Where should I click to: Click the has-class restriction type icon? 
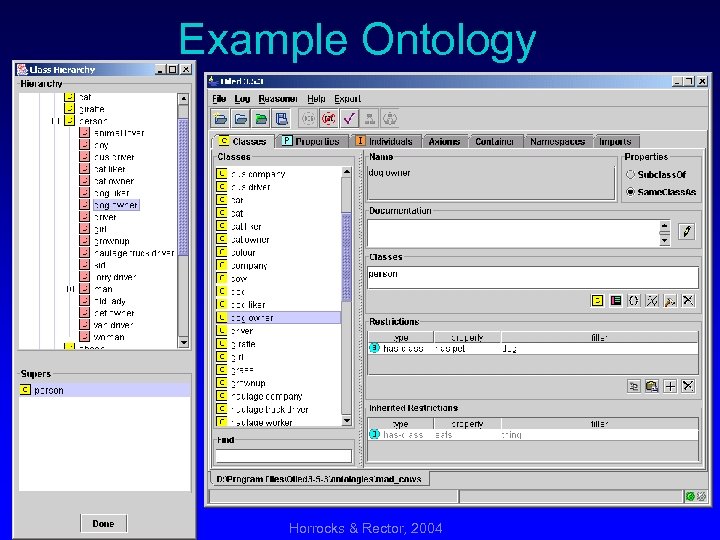pyautogui.click(x=375, y=348)
